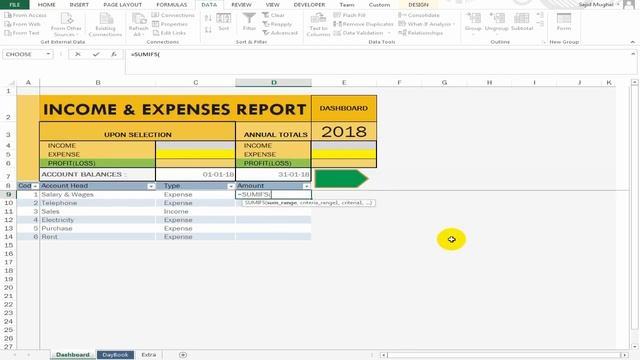
Task: Open the From Other Sources menu
Action: click(x=66, y=24)
